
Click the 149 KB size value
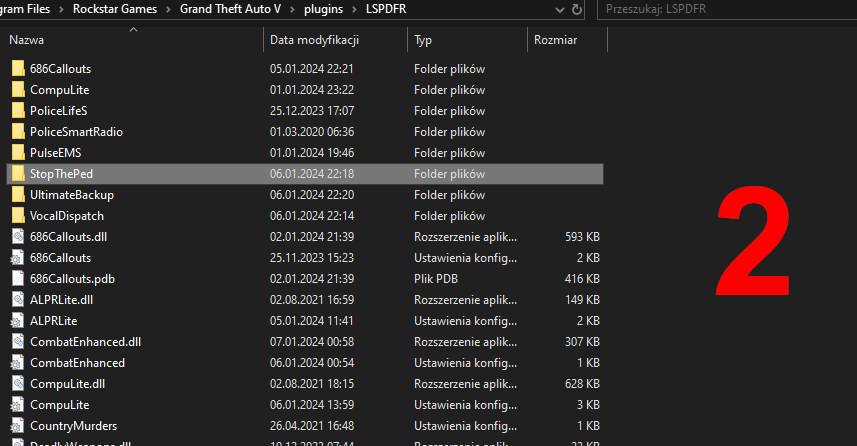[582, 300]
